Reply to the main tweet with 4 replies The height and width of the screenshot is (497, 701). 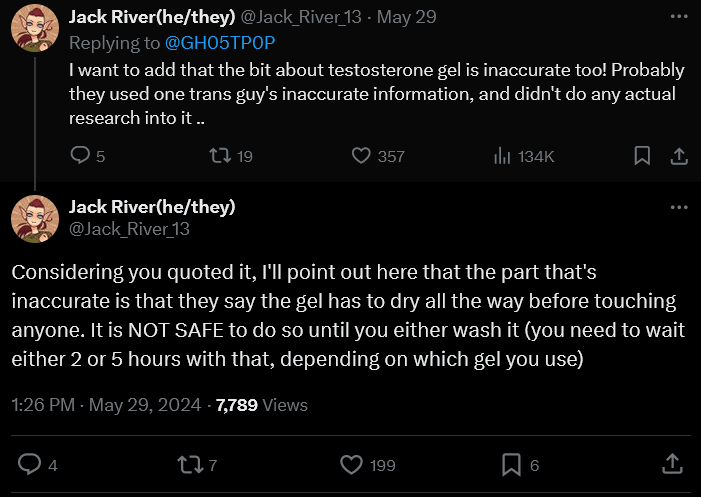pos(30,464)
